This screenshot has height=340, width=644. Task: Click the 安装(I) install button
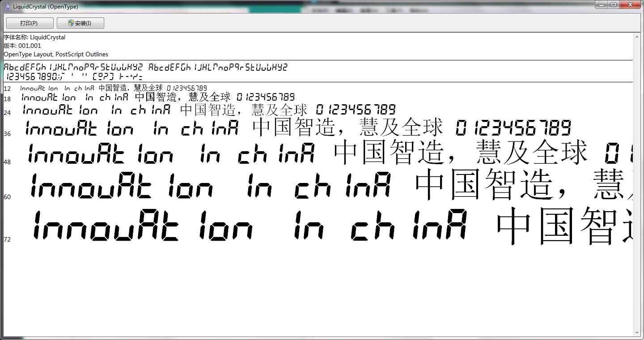coord(80,22)
